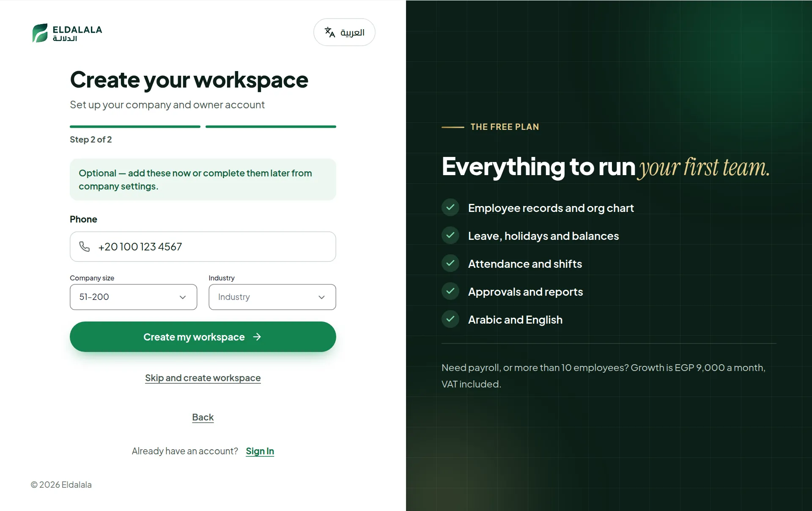Click checkmark beside Approvals and reports
812x511 pixels.
click(450, 291)
